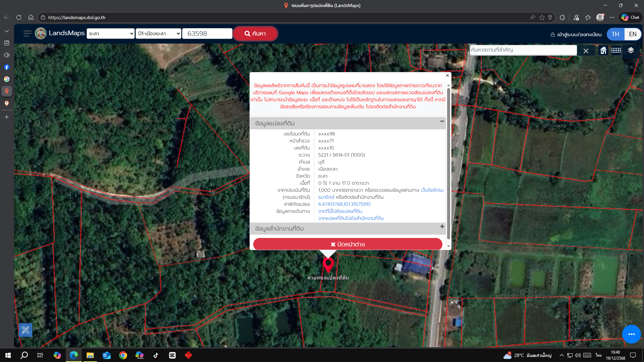Click the measuring tool icon at bottom left
This screenshot has height=362, width=644.
[x=25, y=330]
